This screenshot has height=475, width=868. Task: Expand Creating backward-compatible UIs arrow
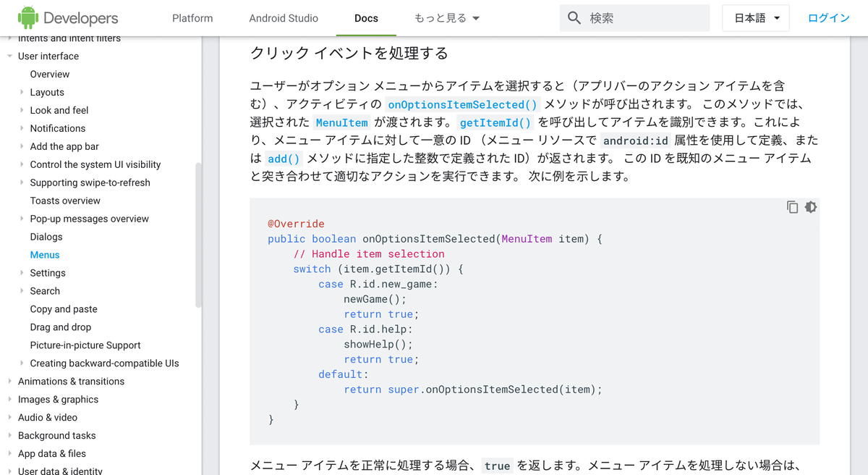(22, 363)
